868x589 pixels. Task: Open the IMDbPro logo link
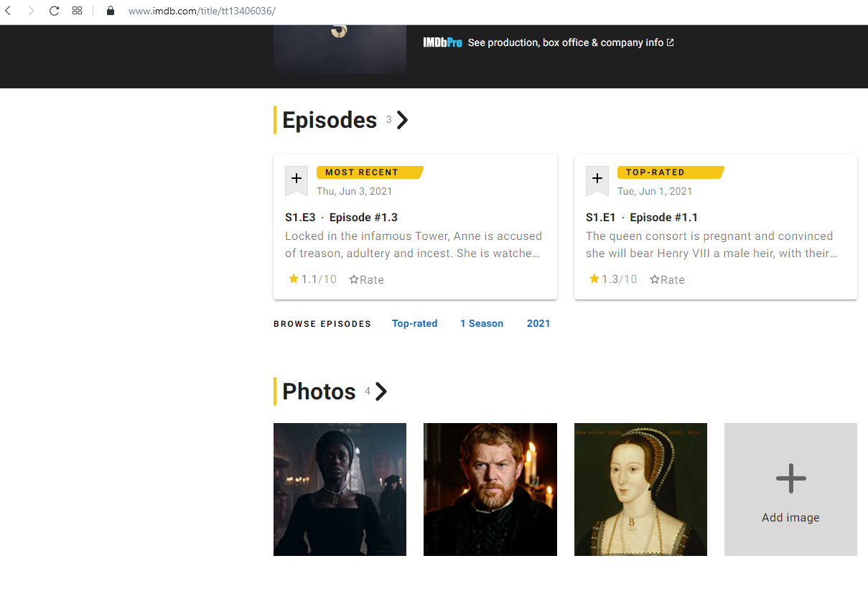tap(442, 42)
